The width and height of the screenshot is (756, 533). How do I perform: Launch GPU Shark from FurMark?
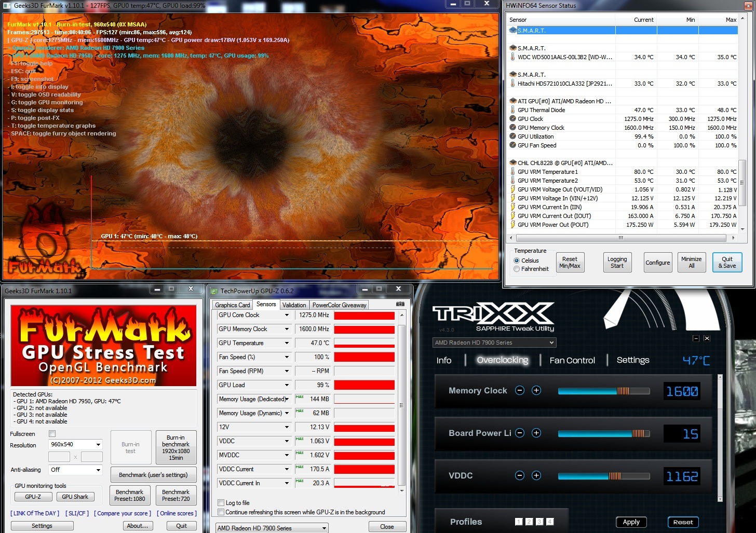75,497
